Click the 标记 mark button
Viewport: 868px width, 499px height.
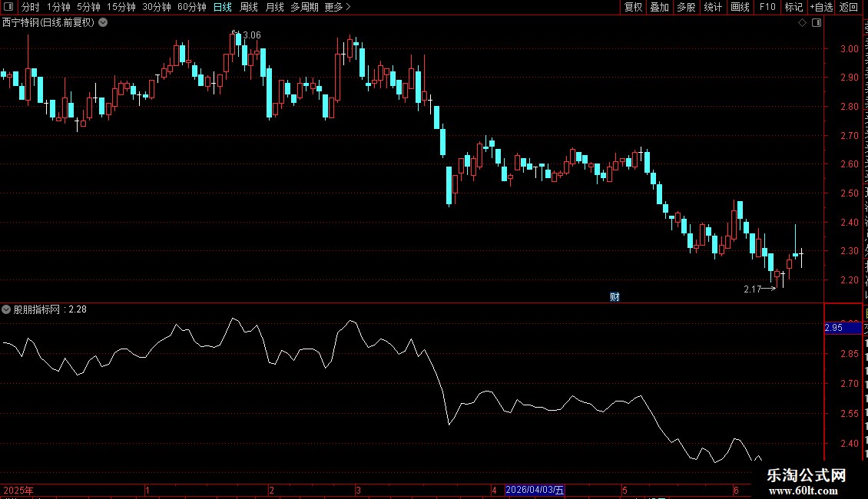(793, 7)
